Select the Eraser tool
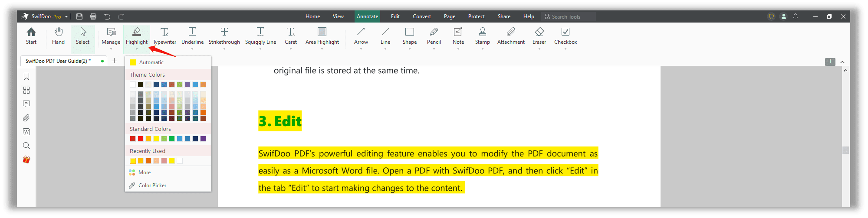Image resolution: width=868 pixels, height=218 pixels. pyautogui.click(x=539, y=36)
